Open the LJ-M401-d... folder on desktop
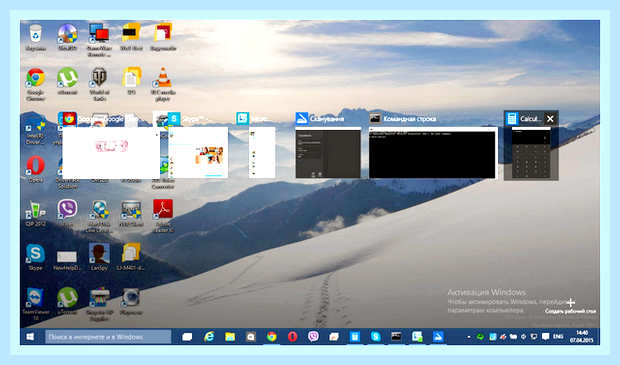 click(x=131, y=256)
